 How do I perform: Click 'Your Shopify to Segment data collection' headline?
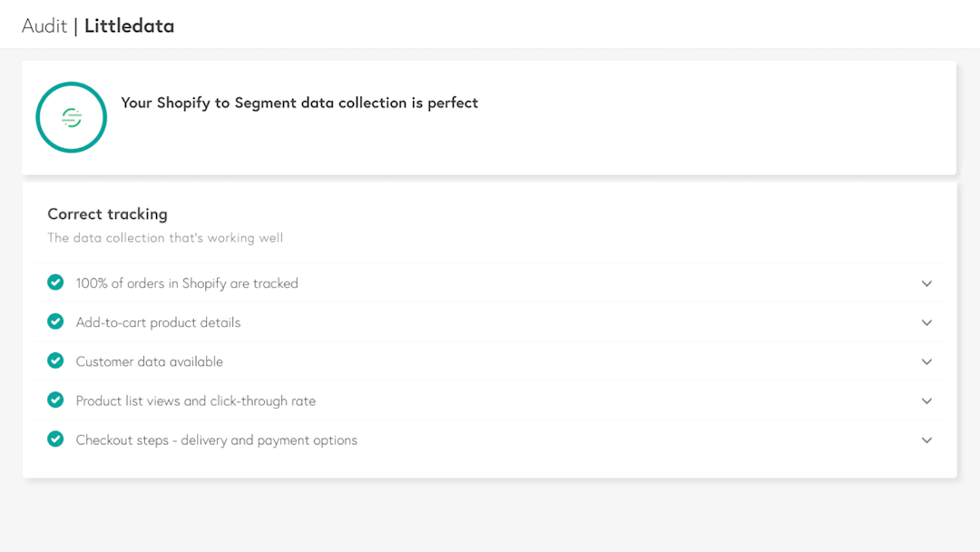pyautogui.click(x=299, y=103)
